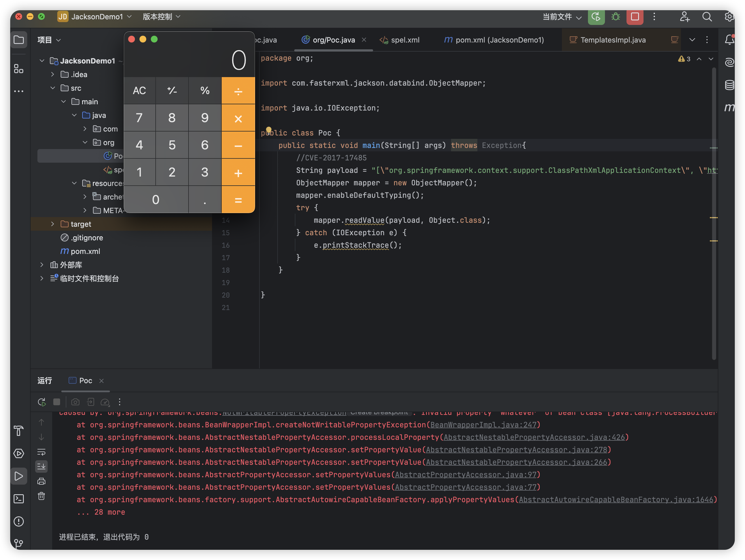The width and height of the screenshot is (745, 560).
Task: Show more tool windows ellipsis in left sidebar
Action: click(x=18, y=91)
